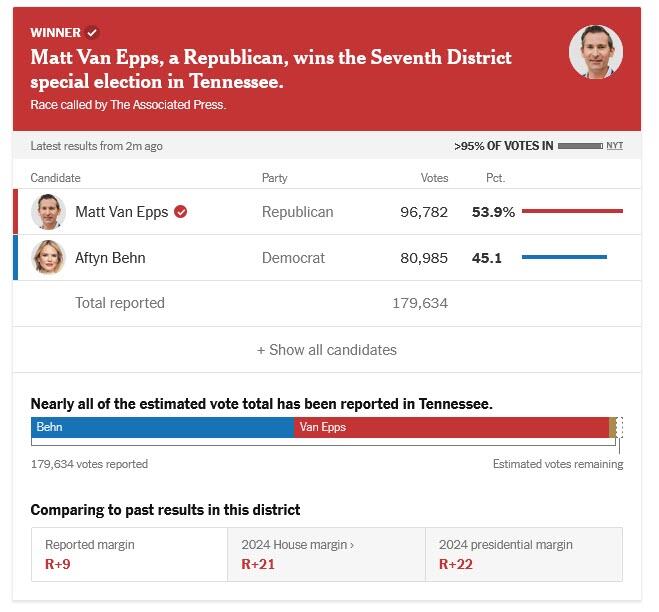
Task: Click the NYT label beside vote meter
Action: [614, 146]
